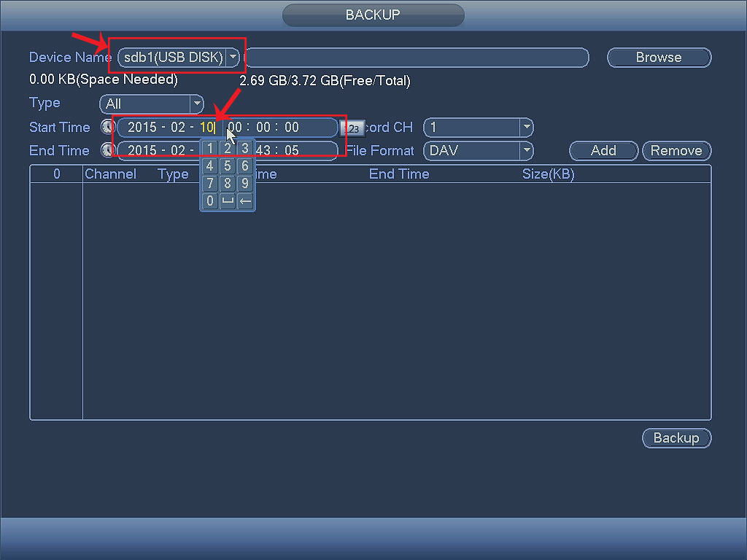Tap the backspace arrow key on keypad
The image size is (747, 560).
(245, 201)
